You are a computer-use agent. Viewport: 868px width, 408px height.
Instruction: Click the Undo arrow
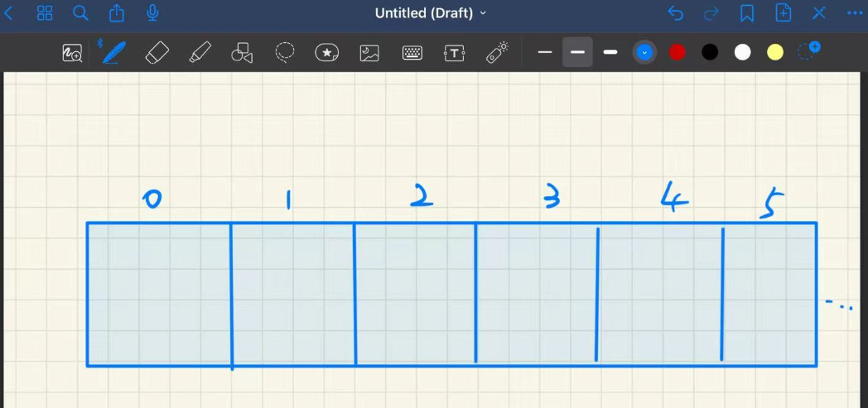tap(676, 13)
